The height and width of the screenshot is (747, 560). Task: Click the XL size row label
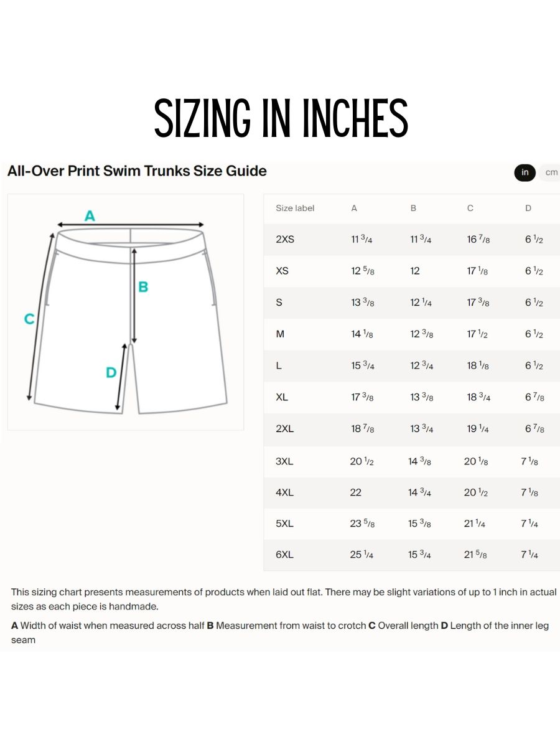pos(282,397)
